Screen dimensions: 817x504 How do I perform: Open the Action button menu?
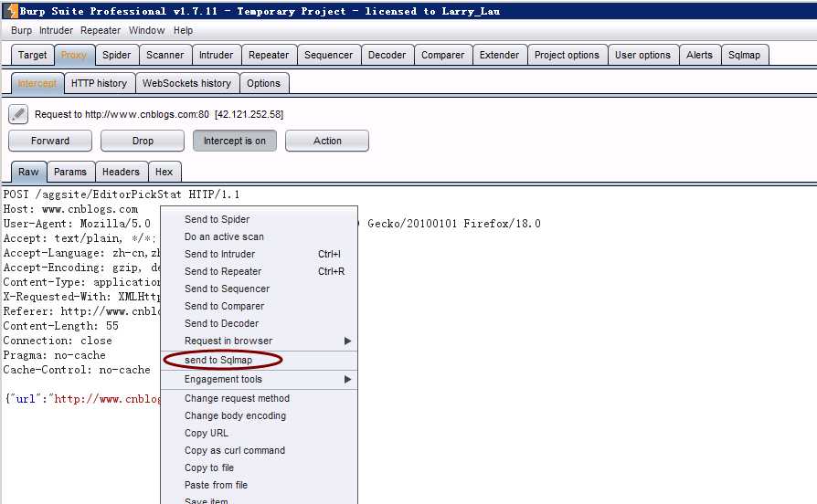pyautogui.click(x=327, y=141)
